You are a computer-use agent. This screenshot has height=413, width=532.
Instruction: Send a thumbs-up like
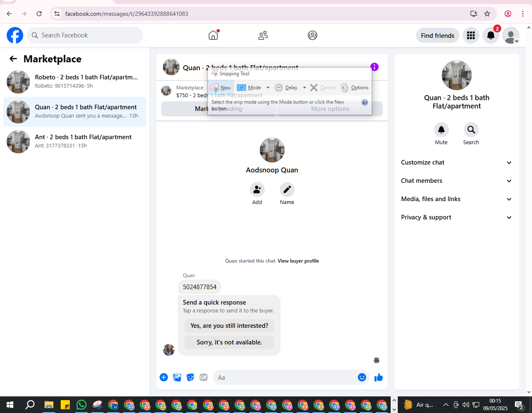coord(378,377)
